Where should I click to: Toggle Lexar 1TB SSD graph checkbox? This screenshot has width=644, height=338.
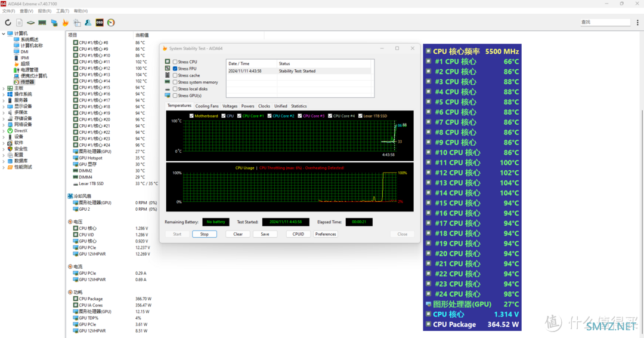point(360,116)
